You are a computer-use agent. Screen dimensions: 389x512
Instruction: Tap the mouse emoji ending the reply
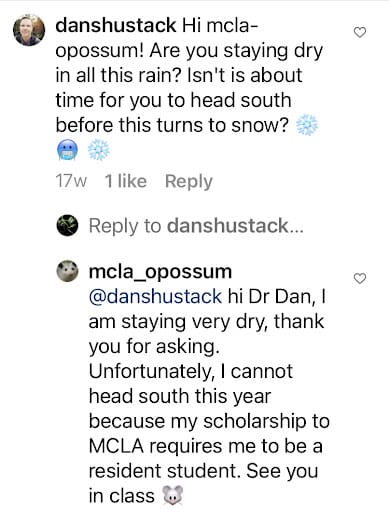pyautogui.click(x=173, y=496)
